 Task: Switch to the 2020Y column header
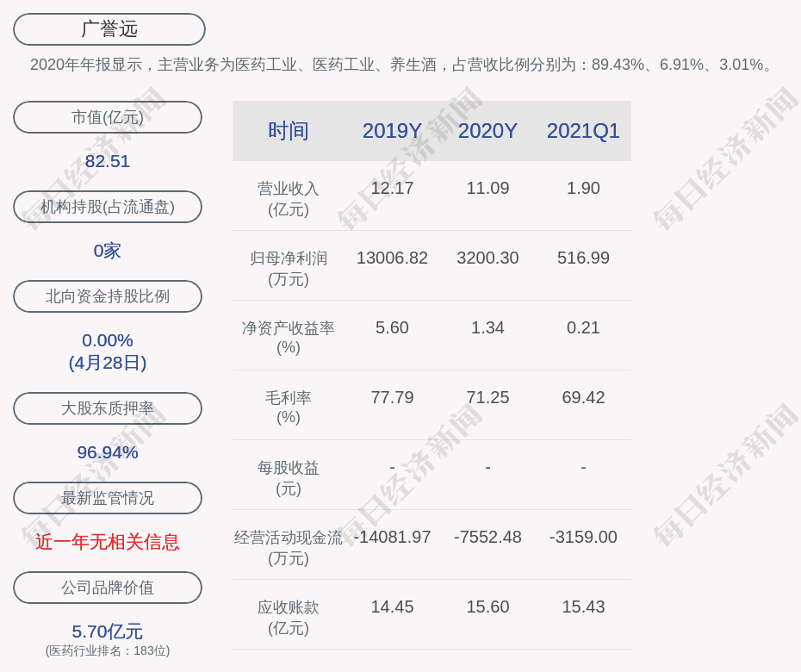point(487,131)
